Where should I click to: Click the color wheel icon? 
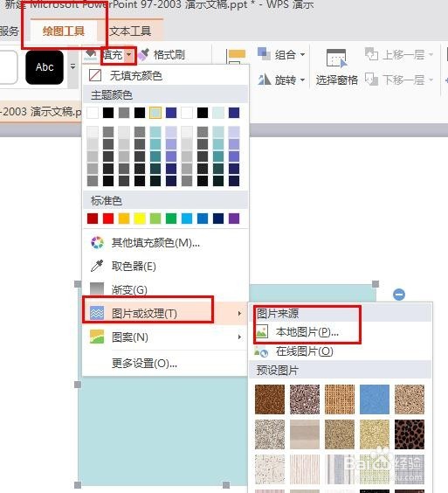coord(97,243)
